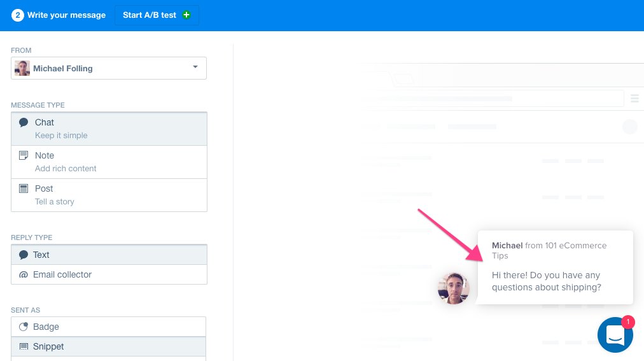Click the 'Keep it simple' subtitle

pos(61,136)
